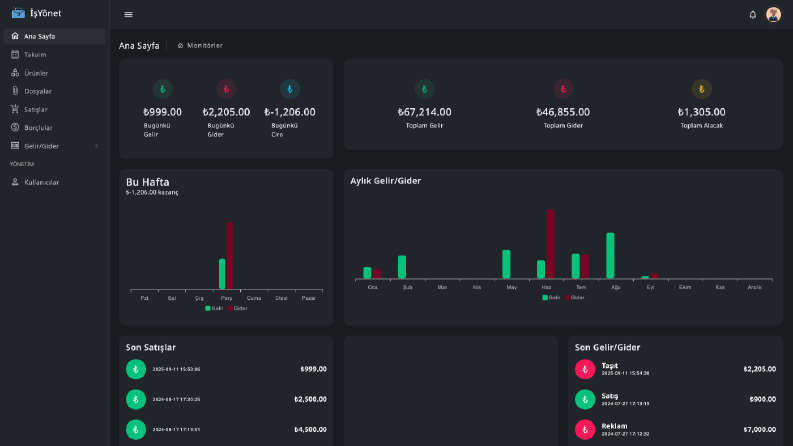Toggle the Gider series in the Bu Hafta legend
Screen dimensions: 793x446
pyautogui.click(x=237, y=308)
